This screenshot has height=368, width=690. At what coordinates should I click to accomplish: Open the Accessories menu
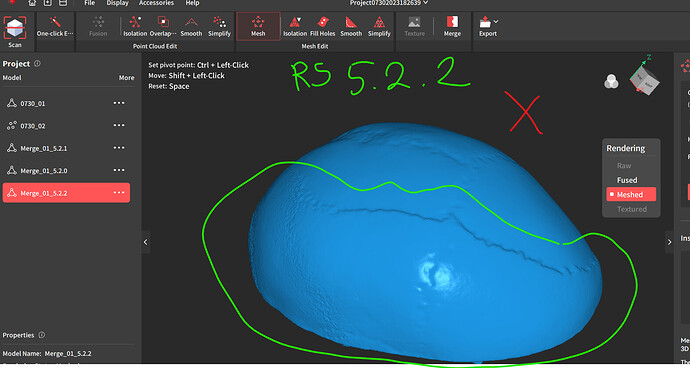click(x=156, y=3)
